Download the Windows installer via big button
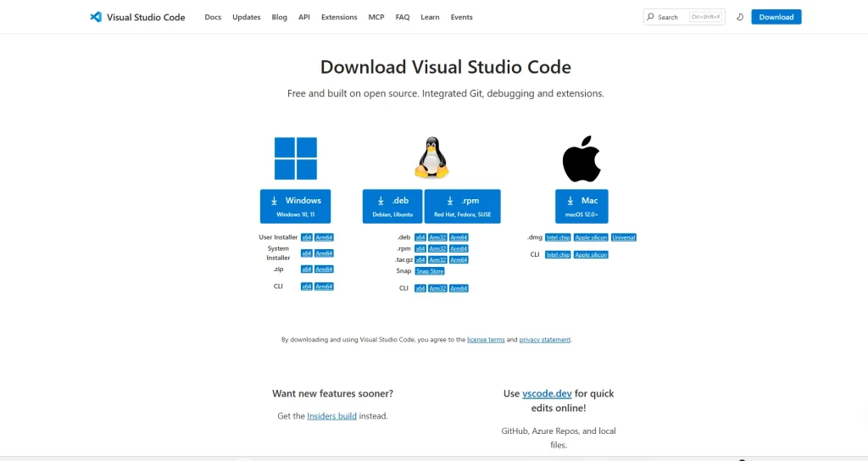The width and height of the screenshot is (868, 461). [295, 206]
